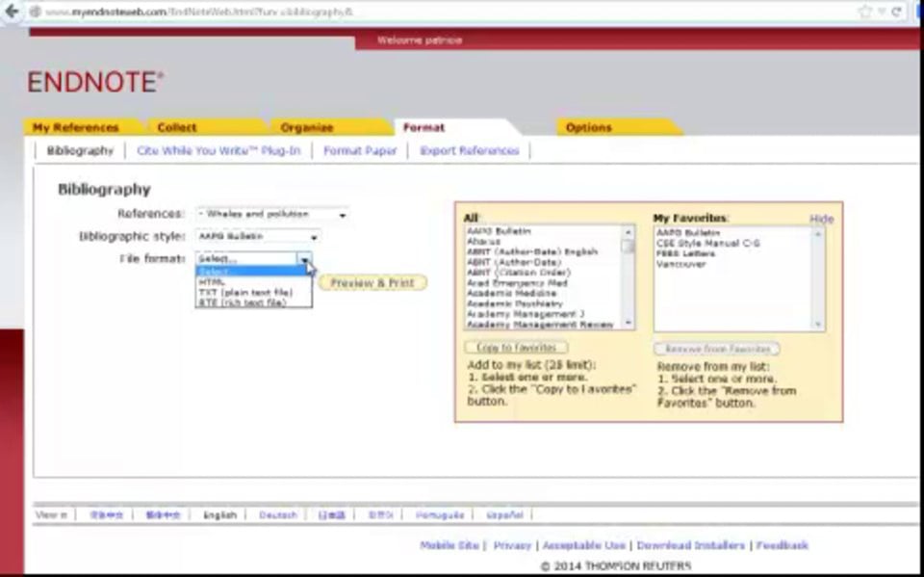The width and height of the screenshot is (924, 577).
Task: Open the Mobile Site link
Action: 449,546
